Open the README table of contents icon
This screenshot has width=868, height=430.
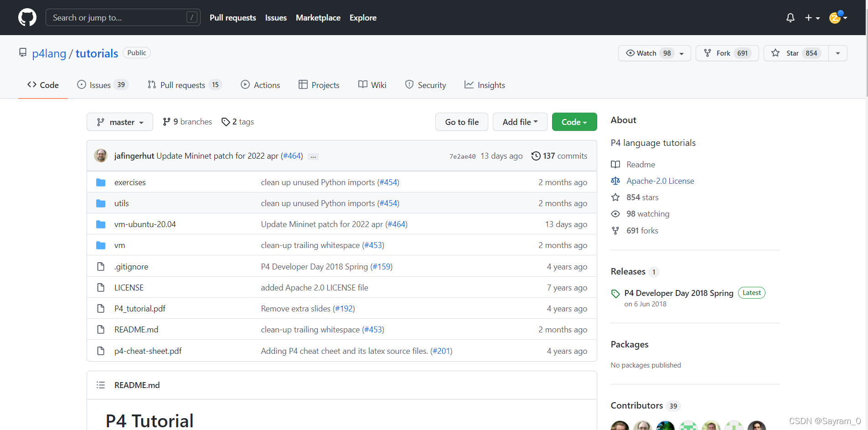[101, 385]
